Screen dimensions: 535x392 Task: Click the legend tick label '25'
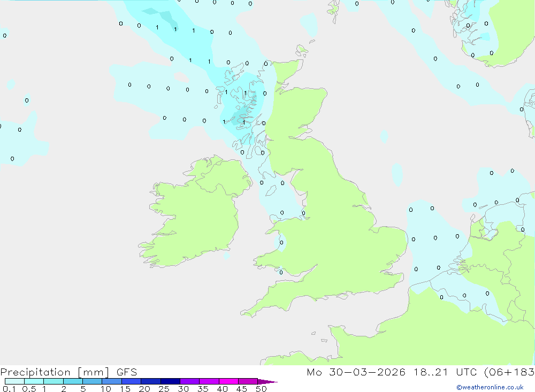[164, 389]
